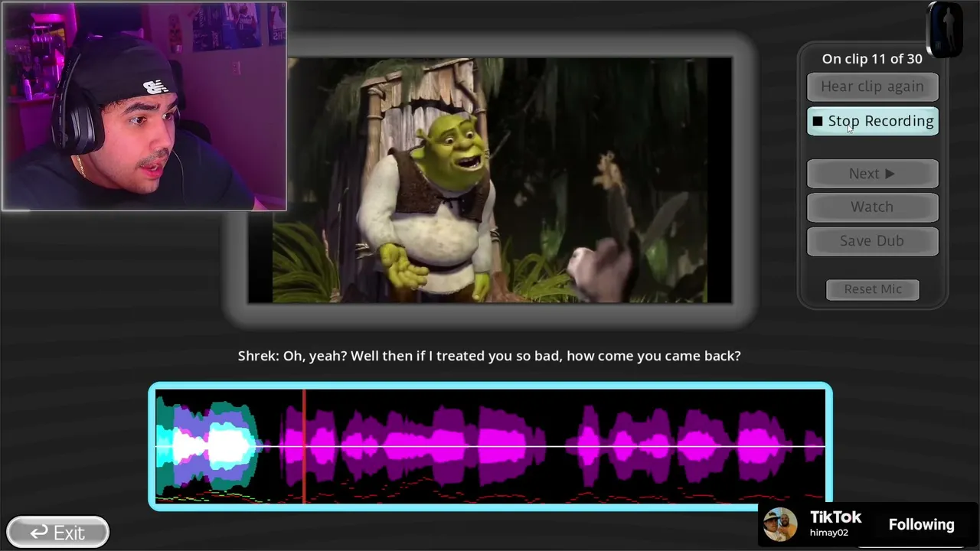Viewport: 980px width, 551px height.
Task: Click the Hear clip again button
Action: (x=872, y=87)
